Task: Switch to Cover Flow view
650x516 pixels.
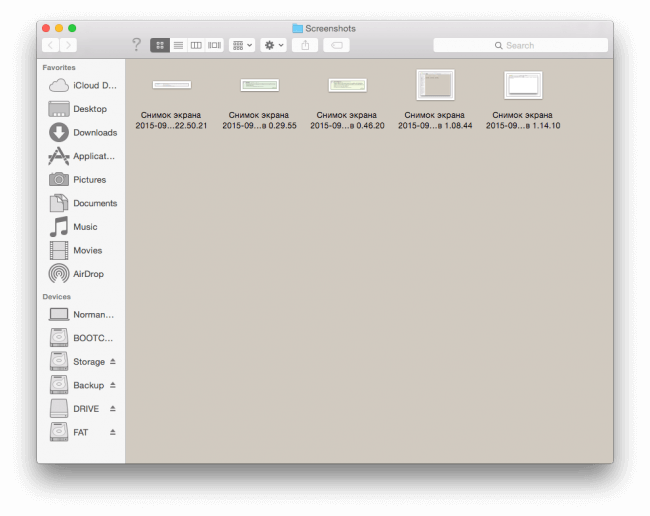Action: [x=214, y=45]
